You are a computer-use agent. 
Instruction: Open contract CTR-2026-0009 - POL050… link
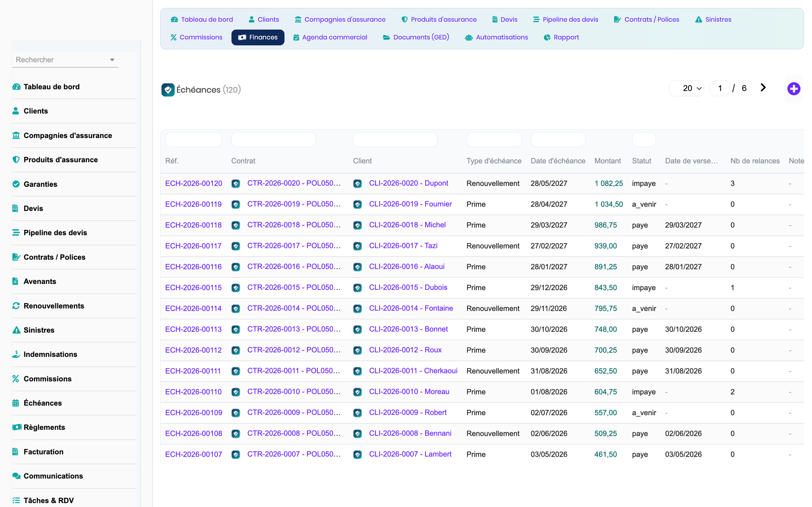point(294,413)
